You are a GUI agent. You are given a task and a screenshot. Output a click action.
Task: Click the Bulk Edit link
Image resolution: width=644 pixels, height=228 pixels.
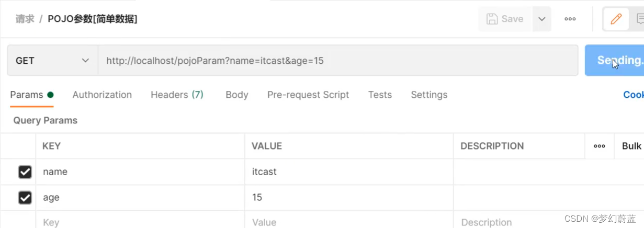tap(632, 146)
